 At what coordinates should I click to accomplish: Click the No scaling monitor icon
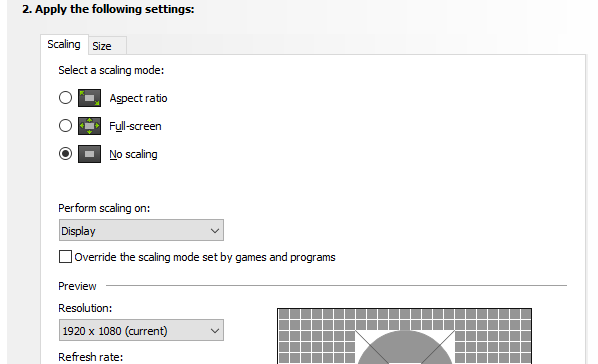(x=89, y=154)
